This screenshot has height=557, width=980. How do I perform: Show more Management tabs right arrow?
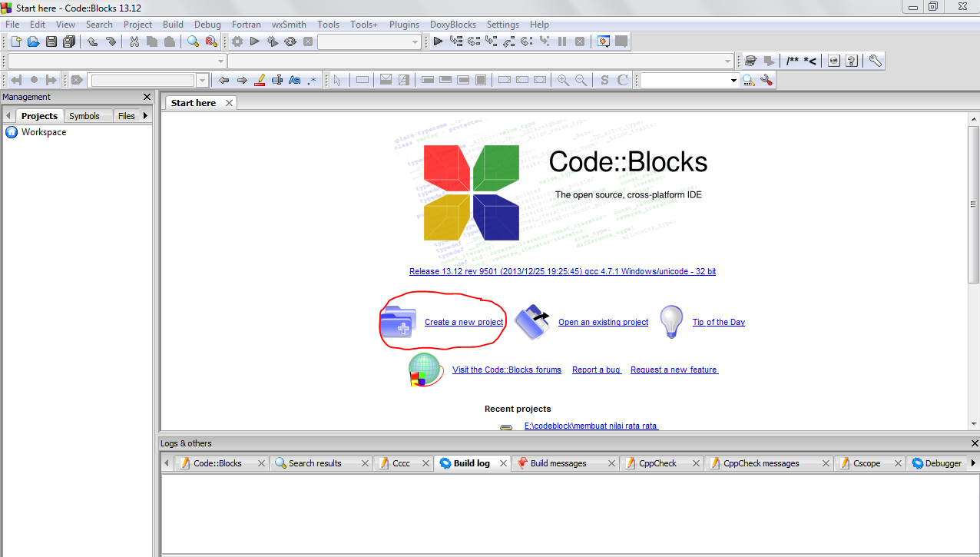[145, 116]
